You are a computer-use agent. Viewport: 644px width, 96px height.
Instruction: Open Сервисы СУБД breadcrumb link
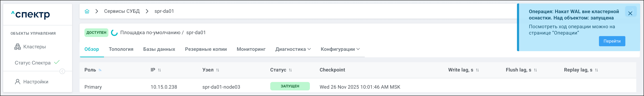coord(122,11)
